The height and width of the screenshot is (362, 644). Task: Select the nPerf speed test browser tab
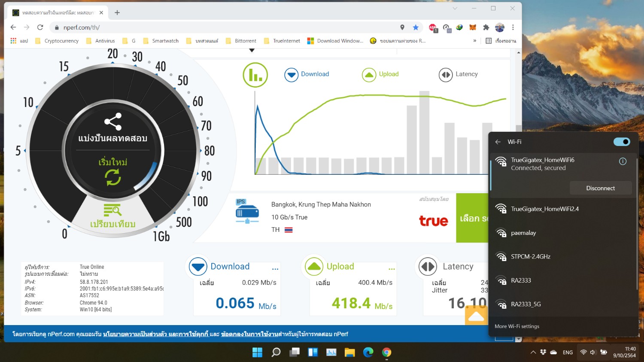click(58, 13)
